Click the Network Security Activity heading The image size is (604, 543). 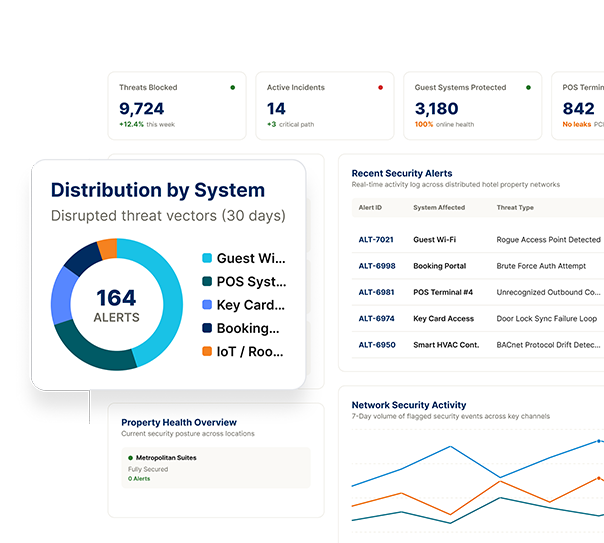click(409, 405)
